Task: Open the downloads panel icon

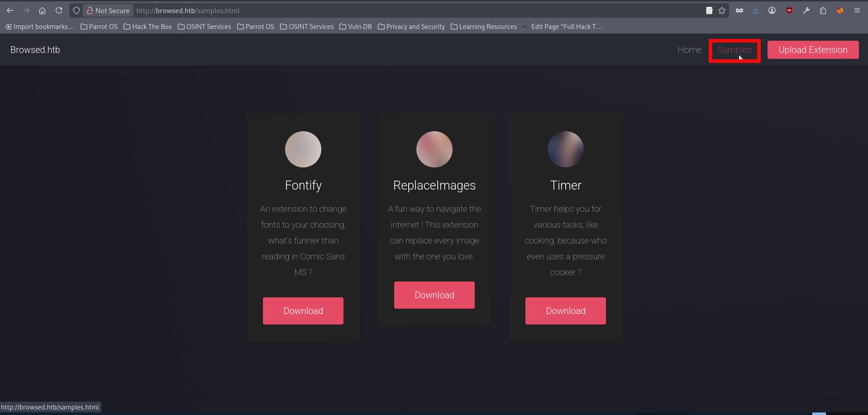Action: (x=755, y=10)
